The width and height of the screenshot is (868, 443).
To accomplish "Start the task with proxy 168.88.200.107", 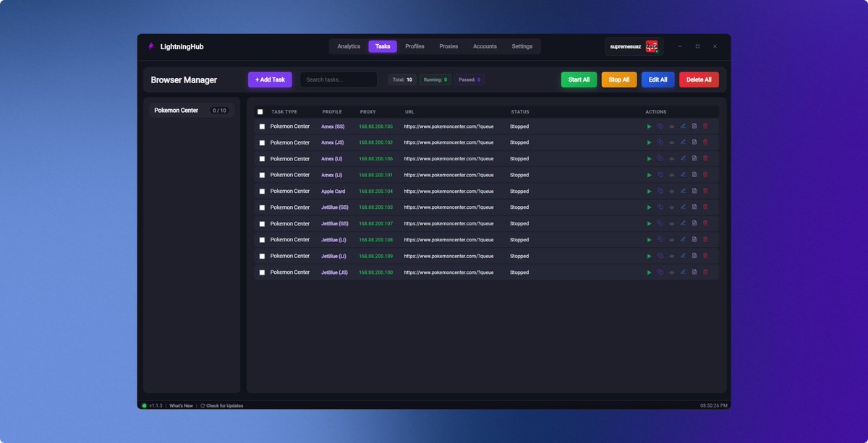I will coord(649,224).
